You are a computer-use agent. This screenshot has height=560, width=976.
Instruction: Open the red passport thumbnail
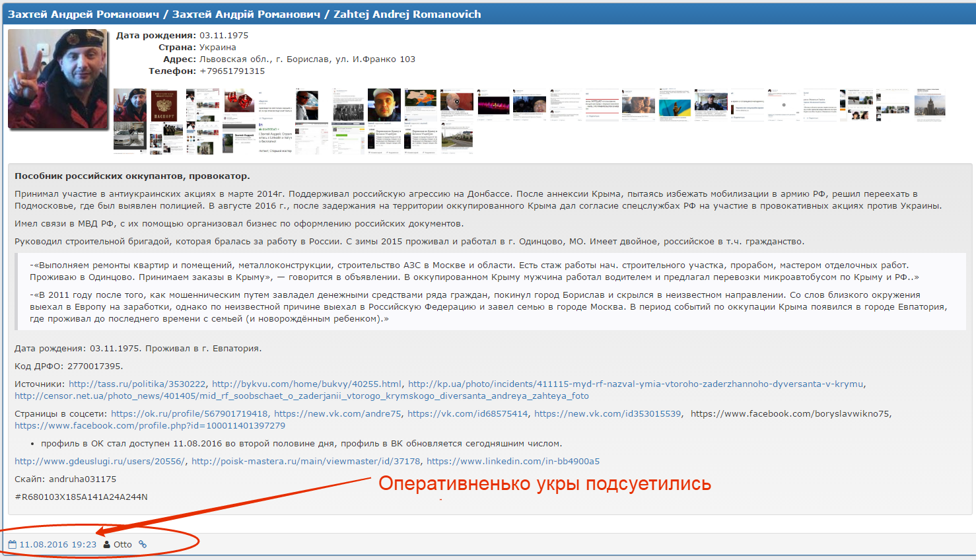click(x=164, y=105)
